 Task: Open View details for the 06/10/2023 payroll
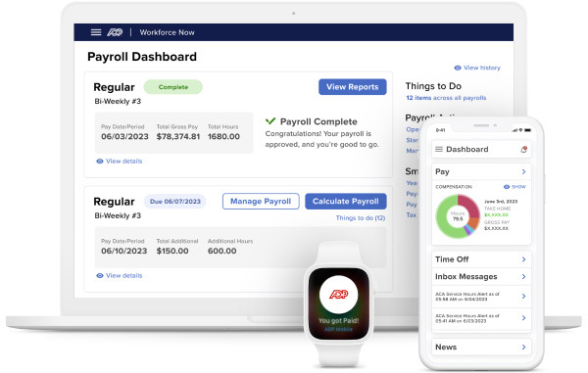click(x=123, y=276)
